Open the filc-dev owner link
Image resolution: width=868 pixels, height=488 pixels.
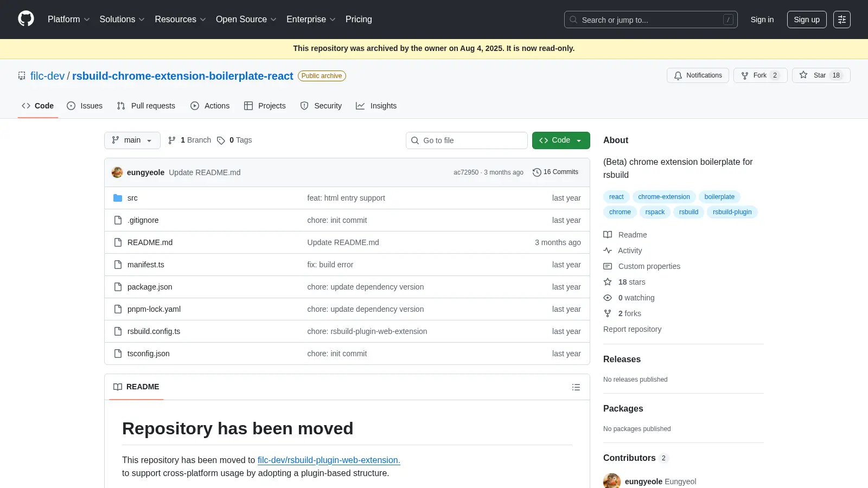coord(47,76)
